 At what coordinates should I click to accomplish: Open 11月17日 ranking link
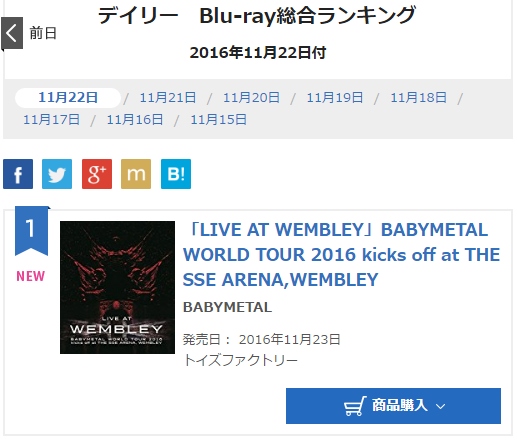tap(51, 120)
